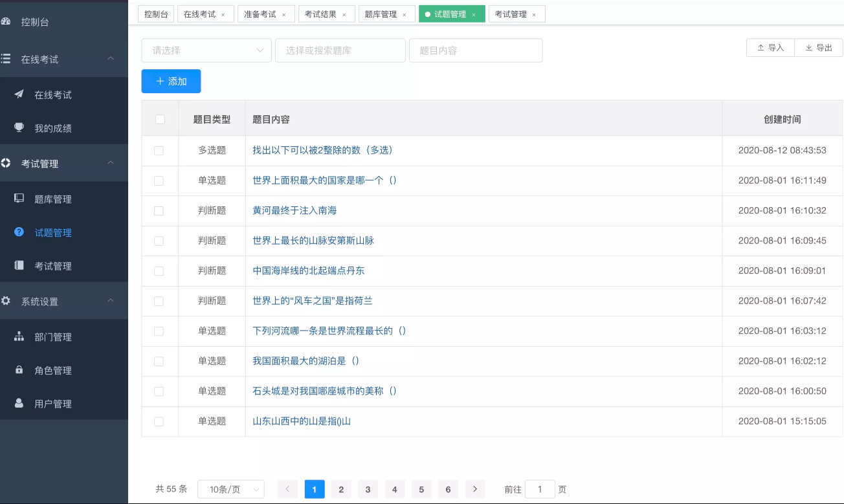Check the row 找出以下可以被2整除的数
Viewport: 844px width, 504px height.
pos(159,150)
